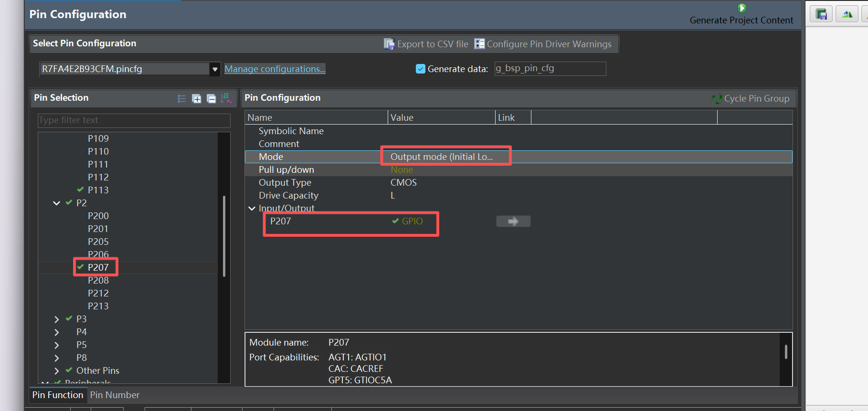Click the save icon in the top-right toolbar
This screenshot has width=868, height=411.
pos(821,14)
